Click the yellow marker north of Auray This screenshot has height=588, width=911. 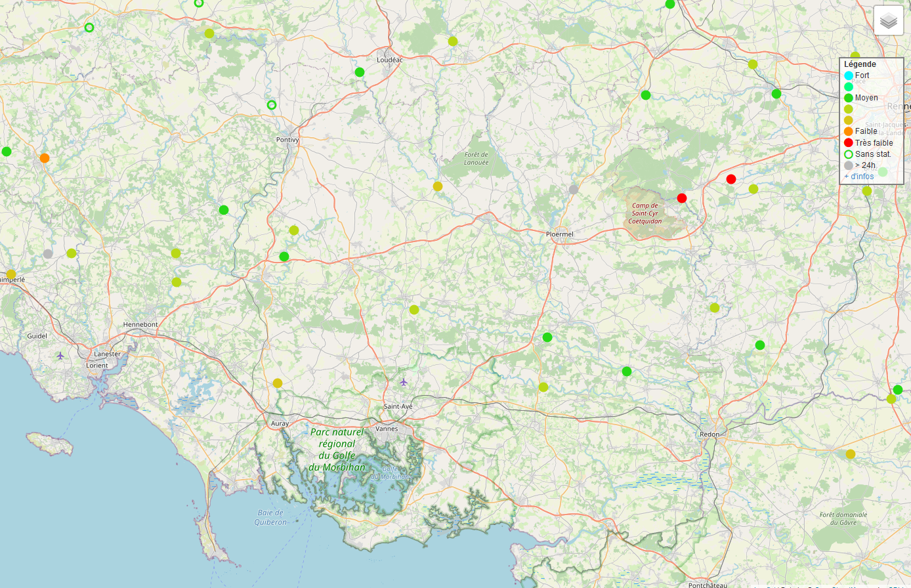click(x=278, y=383)
